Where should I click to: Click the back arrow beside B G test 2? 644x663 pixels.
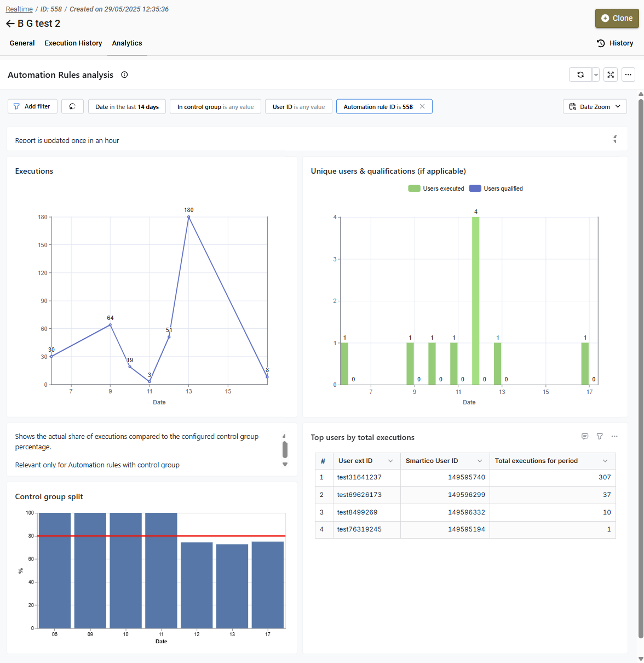tap(10, 24)
